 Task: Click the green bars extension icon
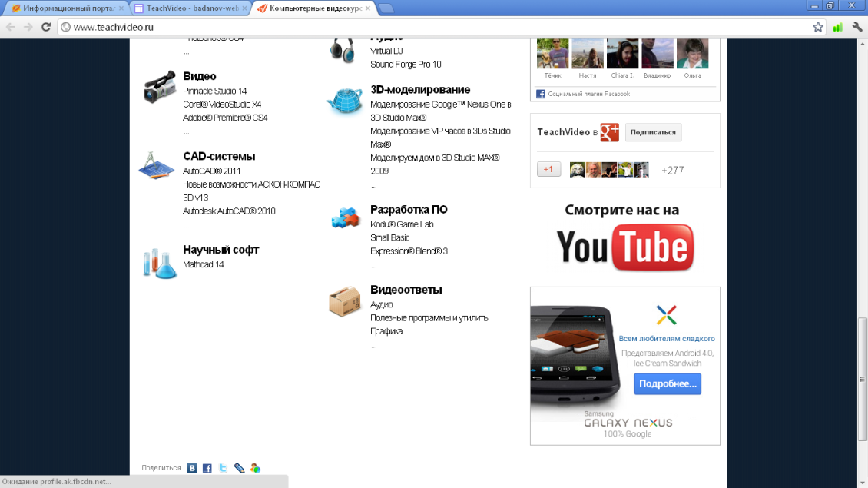point(837,27)
